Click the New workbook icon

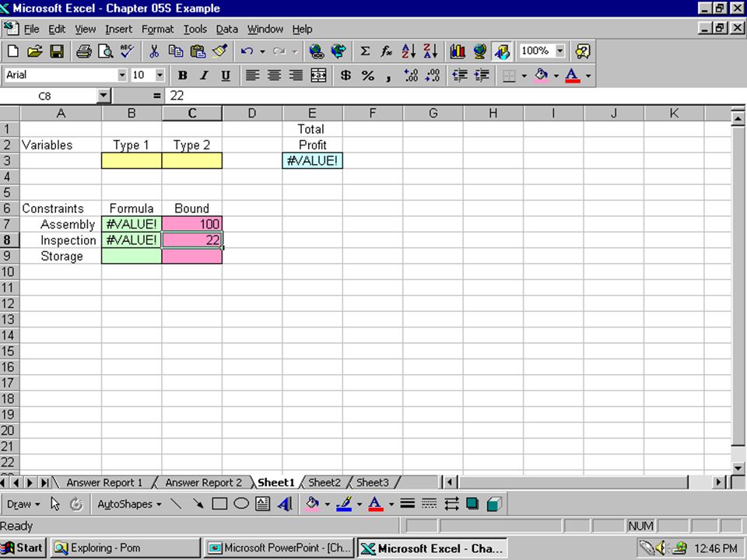tap(13, 51)
